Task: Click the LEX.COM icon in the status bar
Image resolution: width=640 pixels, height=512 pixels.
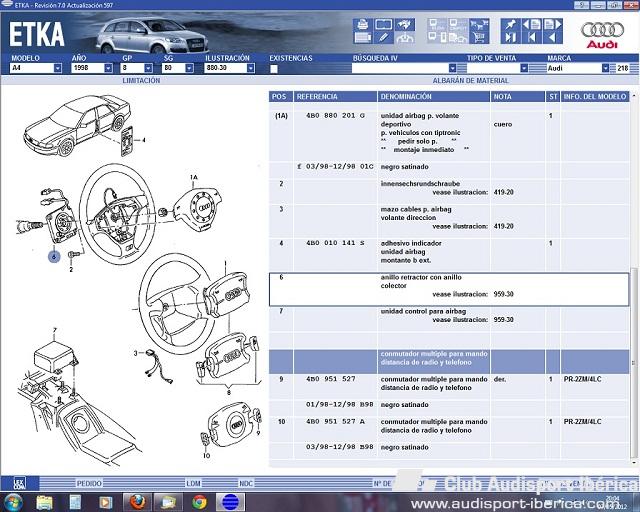Action: click(x=19, y=483)
